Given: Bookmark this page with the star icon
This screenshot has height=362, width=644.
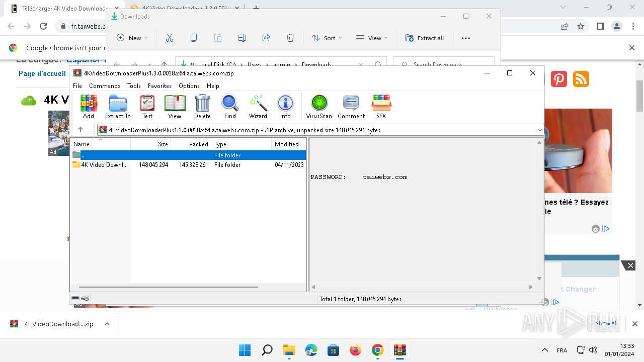Looking at the screenshot, I should tap(581, 26).
